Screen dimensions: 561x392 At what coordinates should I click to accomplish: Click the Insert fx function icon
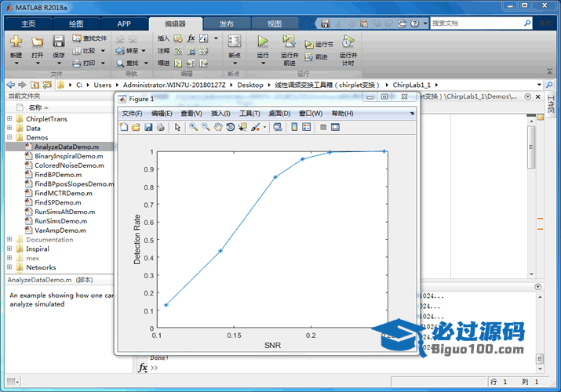tap(191, 38)
